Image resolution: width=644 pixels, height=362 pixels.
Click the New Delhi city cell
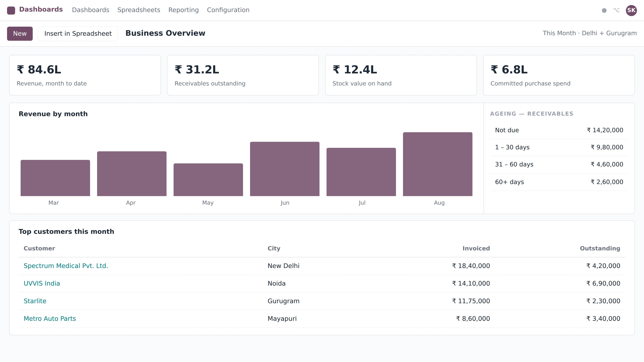pyautogui.click(x=283, y=266)
